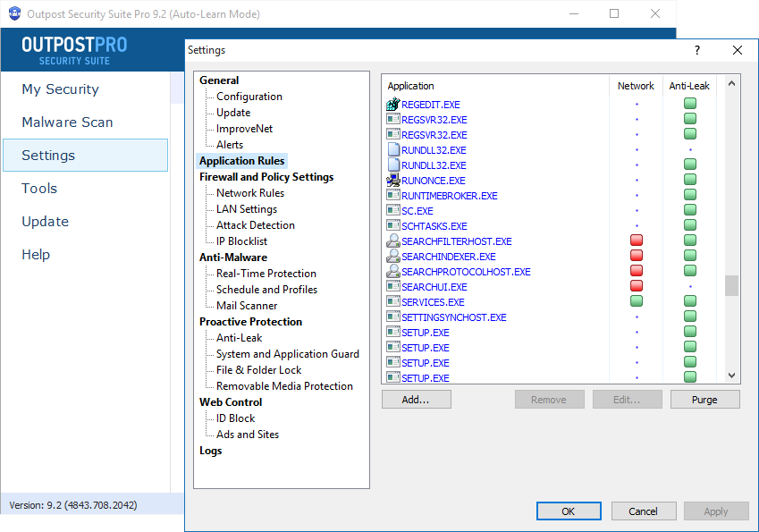
Task: Click the scrollbar down arrow in the application list
Action: [x=731, y=375]
